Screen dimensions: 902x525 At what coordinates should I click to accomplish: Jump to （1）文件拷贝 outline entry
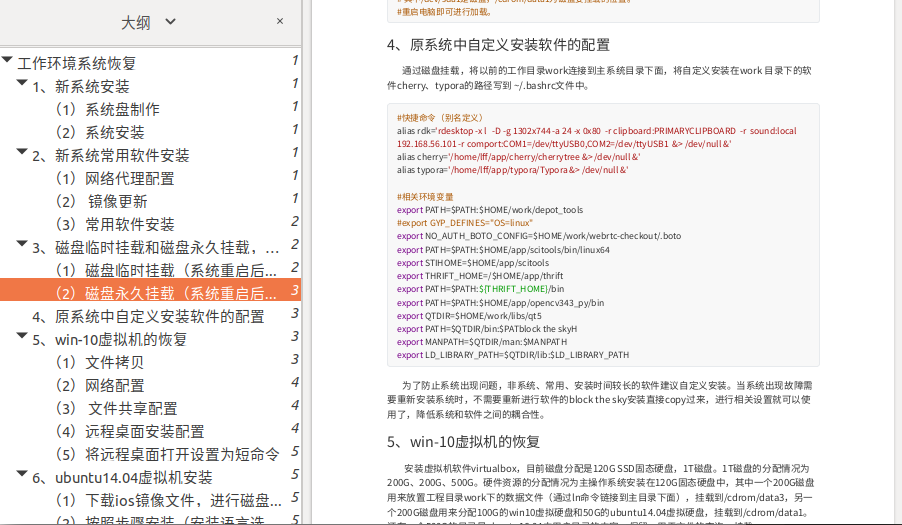pos(100,362)
